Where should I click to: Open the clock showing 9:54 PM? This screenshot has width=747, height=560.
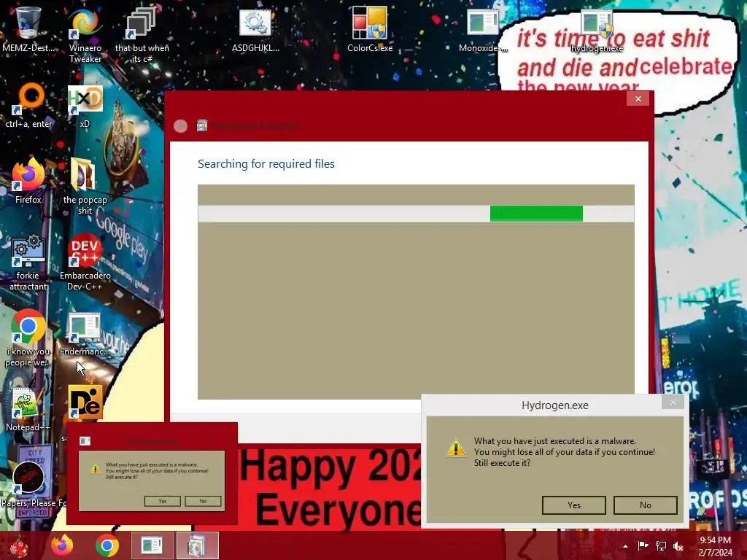pyautogui.click(x=715, y=546)
